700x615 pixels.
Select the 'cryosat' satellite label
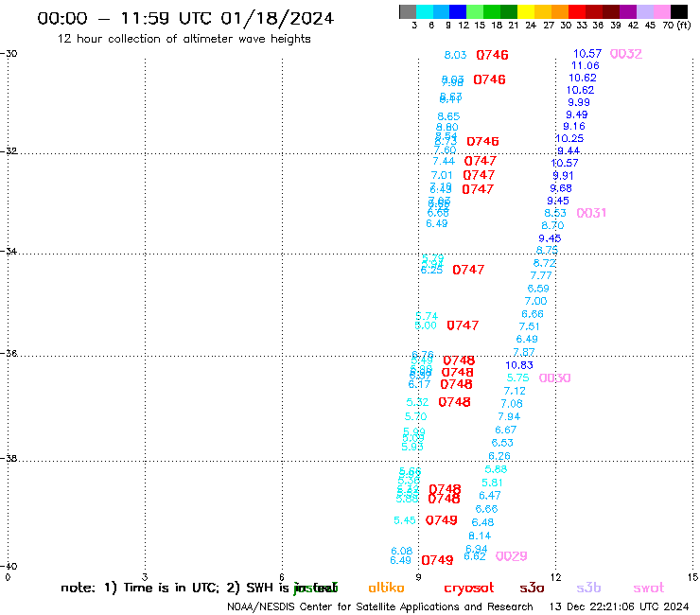[469, 589]
